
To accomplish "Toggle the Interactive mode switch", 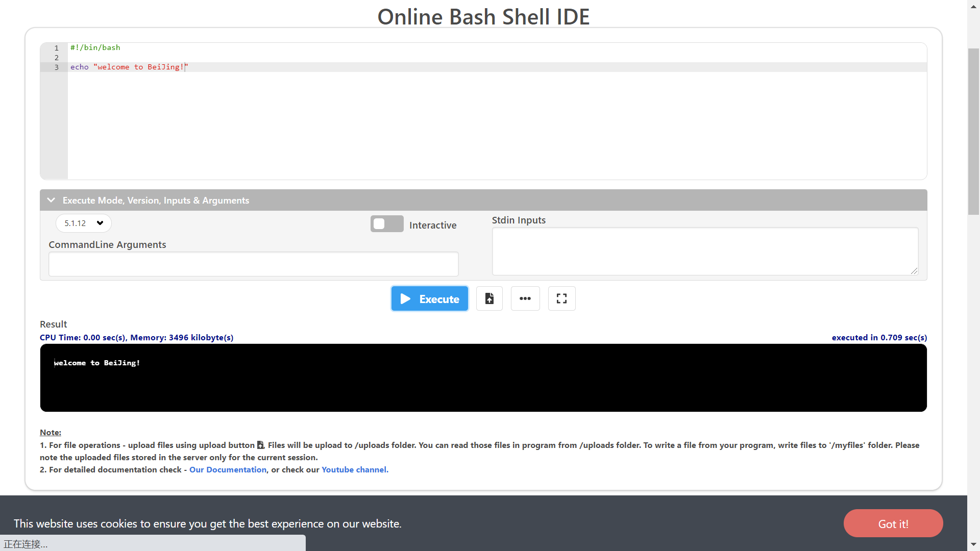I will coord(387,224).
